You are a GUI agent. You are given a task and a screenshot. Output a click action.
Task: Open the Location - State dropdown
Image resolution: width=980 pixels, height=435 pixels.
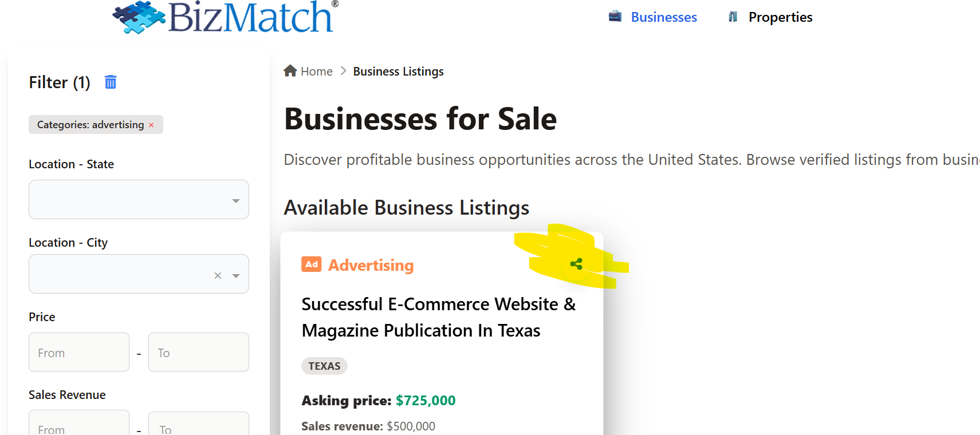click(139, 200)
